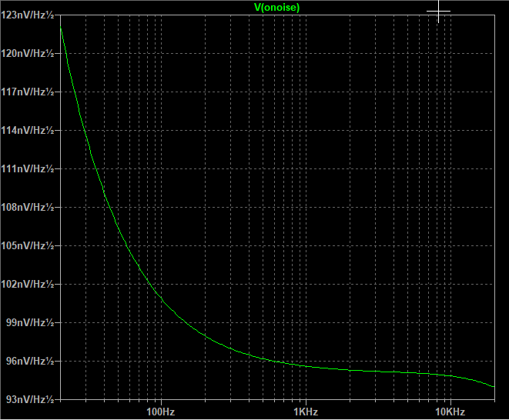Click the 96nV/Hz½ axis label
The width and height of the screenshot is (509, 420).
[30, 361]
